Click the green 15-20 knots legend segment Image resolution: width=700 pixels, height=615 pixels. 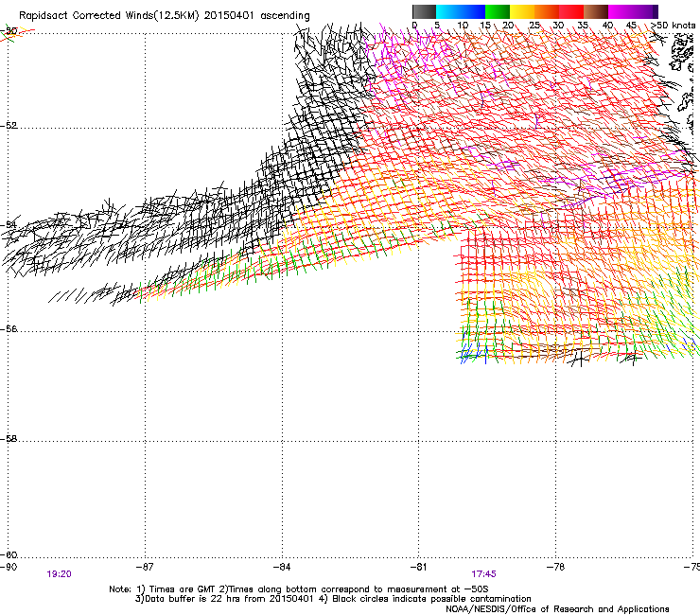[498, 11]
